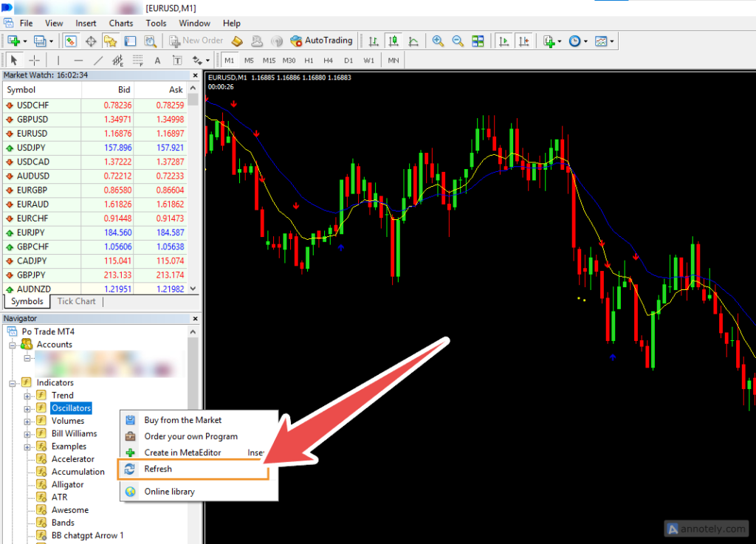Click the New Order button
This screenshot has width=756, height=544.
196,41
